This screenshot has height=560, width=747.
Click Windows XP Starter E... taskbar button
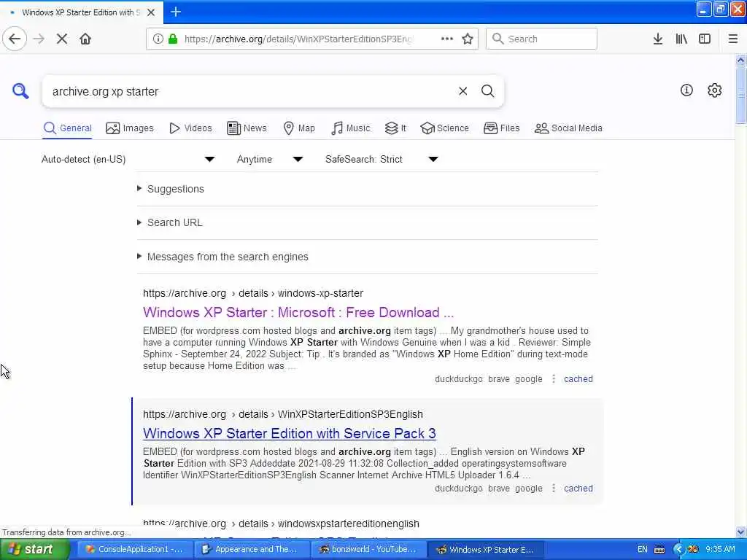pyautogui.click(x=485, y=549)
